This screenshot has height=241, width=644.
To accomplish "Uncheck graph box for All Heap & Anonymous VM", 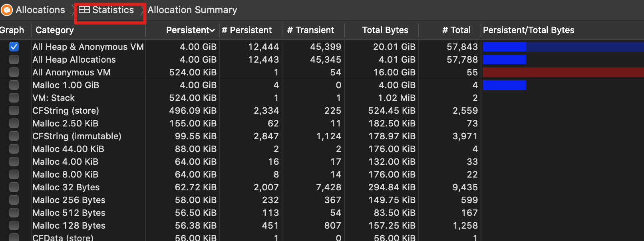I will pyautogui.click(x=14, y=47).
